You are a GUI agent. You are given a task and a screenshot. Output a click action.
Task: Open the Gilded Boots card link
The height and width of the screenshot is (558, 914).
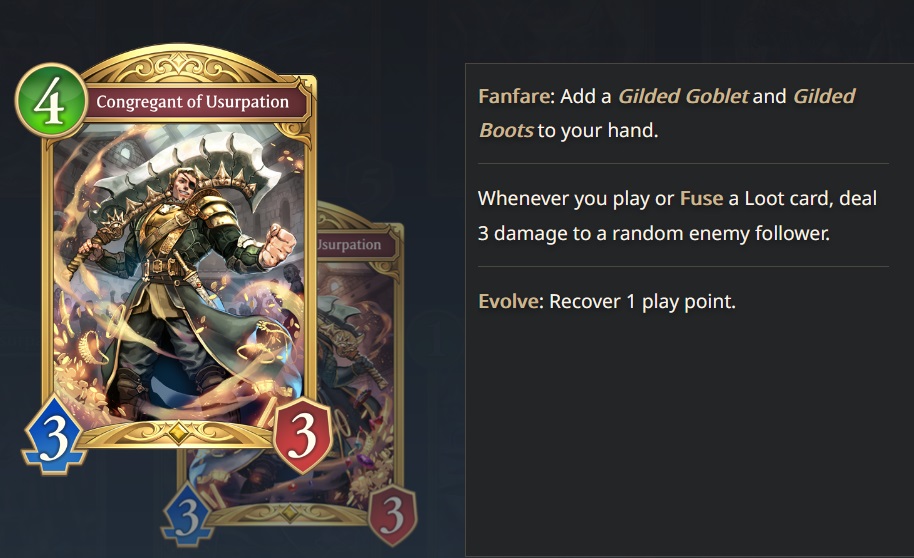point(667,113)
